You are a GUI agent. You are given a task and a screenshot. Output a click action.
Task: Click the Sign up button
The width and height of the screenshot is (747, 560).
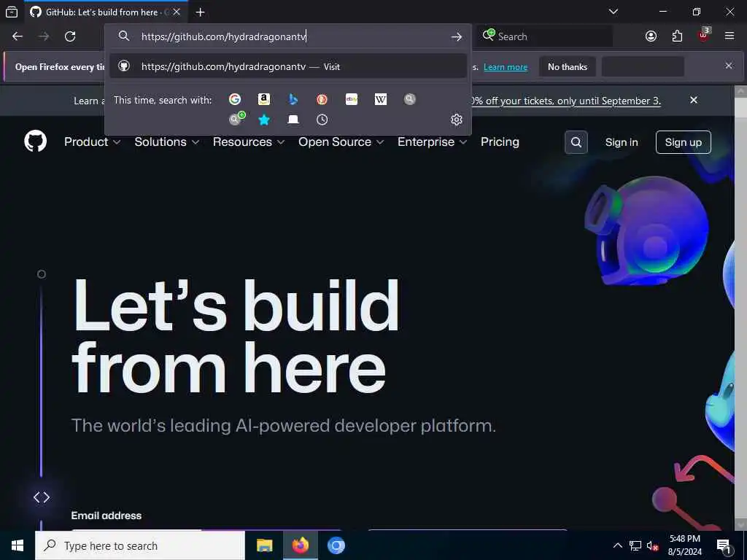(x=683, y=142)
